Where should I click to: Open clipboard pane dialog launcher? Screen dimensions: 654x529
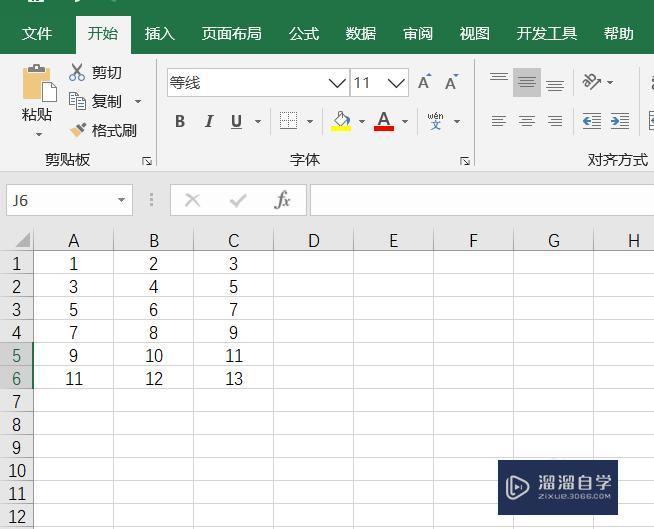147,161
